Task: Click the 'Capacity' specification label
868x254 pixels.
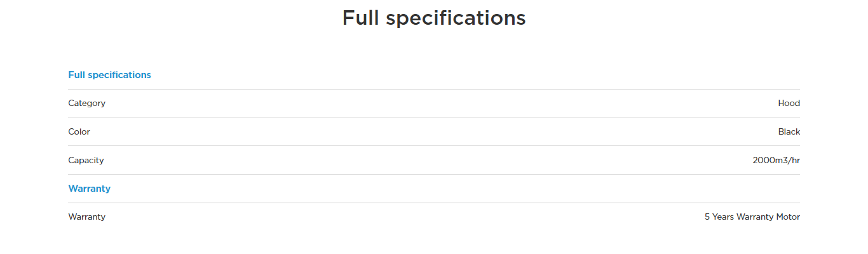Action: (86, 160)
